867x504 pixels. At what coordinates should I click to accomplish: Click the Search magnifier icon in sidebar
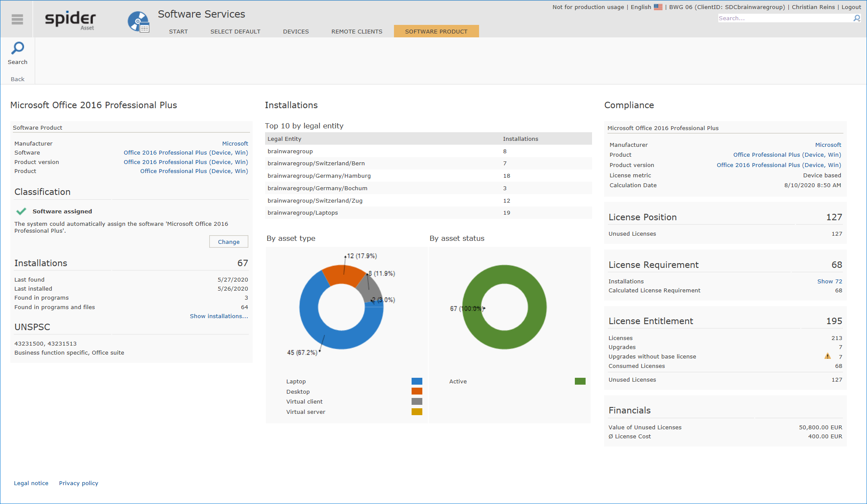[x=18, y=48]
